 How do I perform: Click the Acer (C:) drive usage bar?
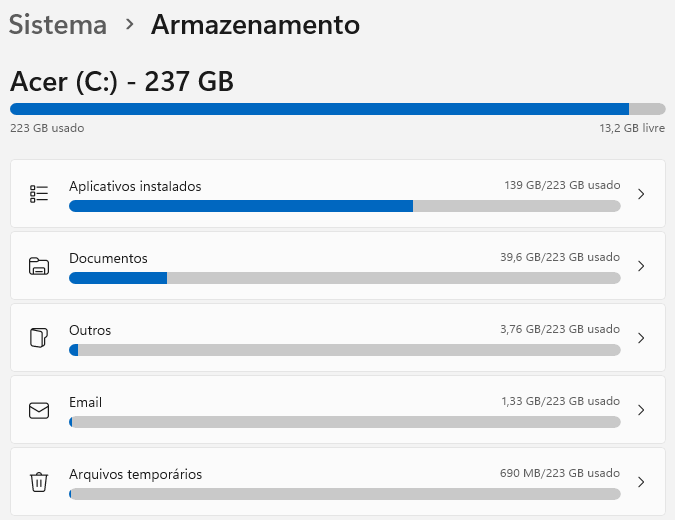337,109
